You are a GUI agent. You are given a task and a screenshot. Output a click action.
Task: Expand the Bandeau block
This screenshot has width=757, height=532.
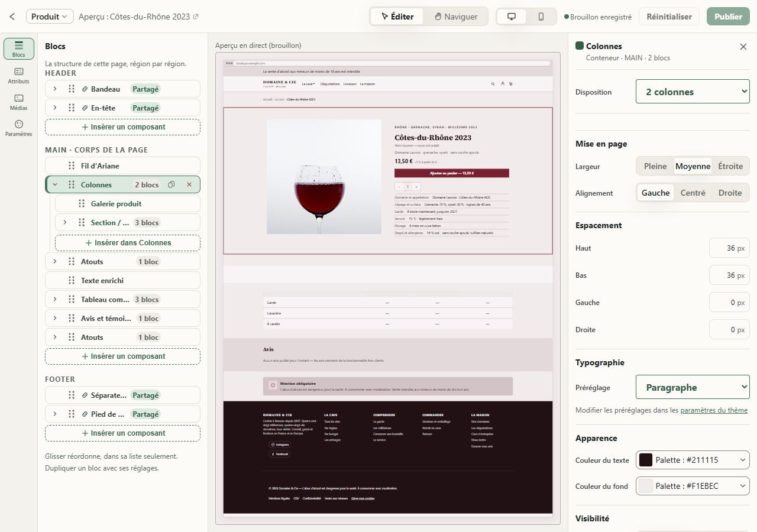55,89
